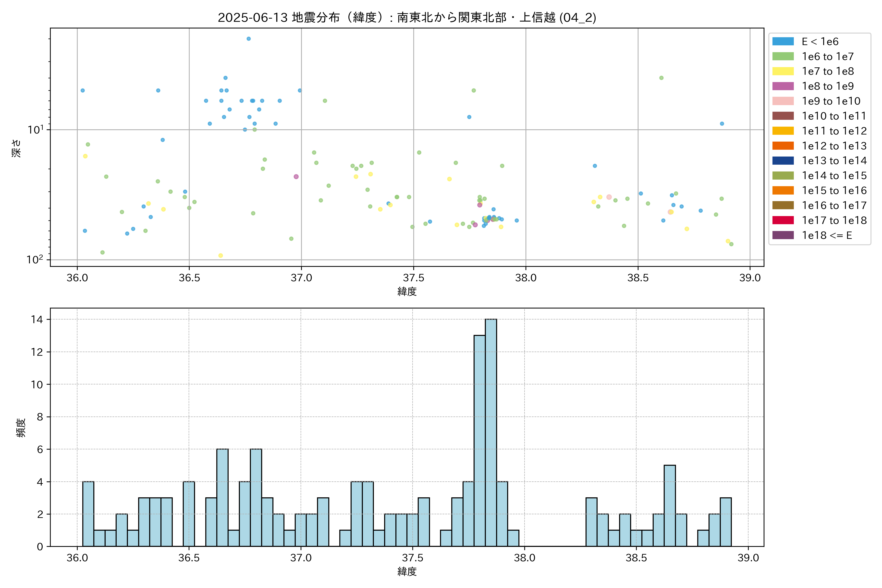The image size is (882, 588).
Task: Click the purple '1e8 to 1e9' legend swatch
Action: [783, 86]
